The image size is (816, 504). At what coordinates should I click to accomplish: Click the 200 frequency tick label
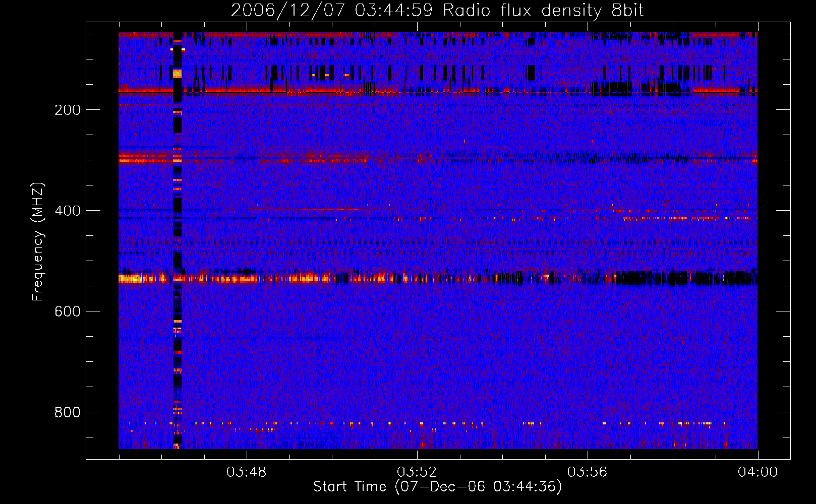click(x=68, y=110)
